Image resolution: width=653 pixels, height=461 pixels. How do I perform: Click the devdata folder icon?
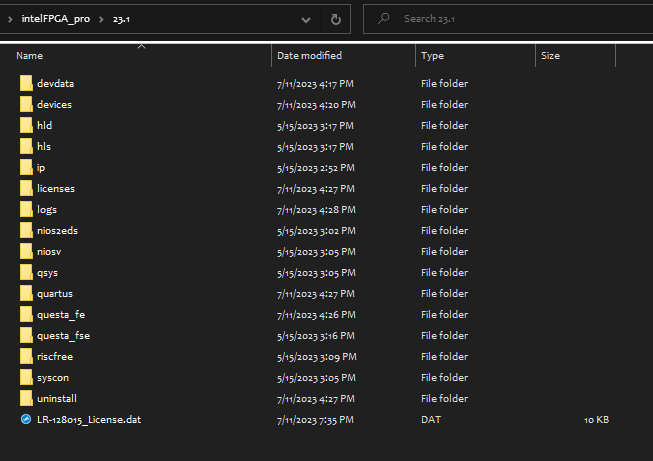click(x=26, y=84)
